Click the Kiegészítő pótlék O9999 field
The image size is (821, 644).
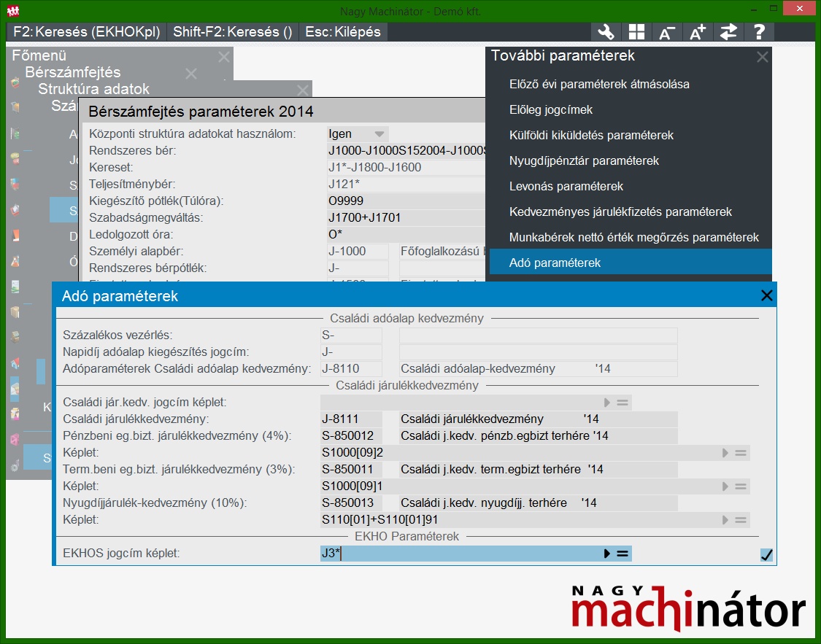pyautogui.click(x=406, y=201)
